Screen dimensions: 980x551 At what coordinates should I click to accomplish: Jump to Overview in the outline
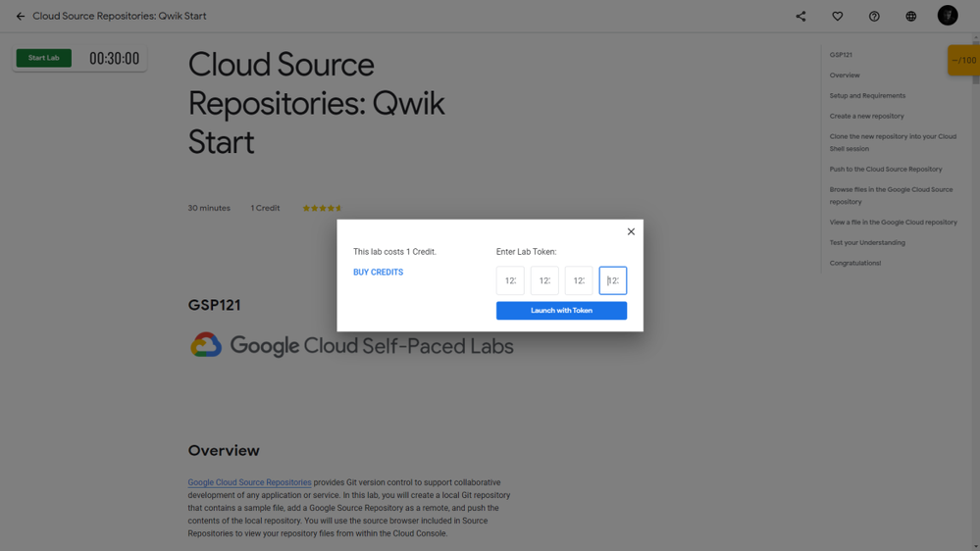coord(845,75)
